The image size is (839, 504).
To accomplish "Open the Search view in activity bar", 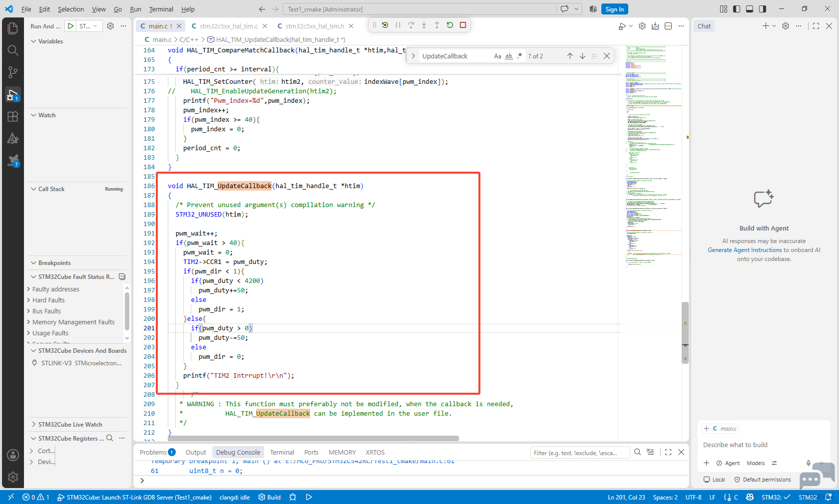I will pos(13,50).
